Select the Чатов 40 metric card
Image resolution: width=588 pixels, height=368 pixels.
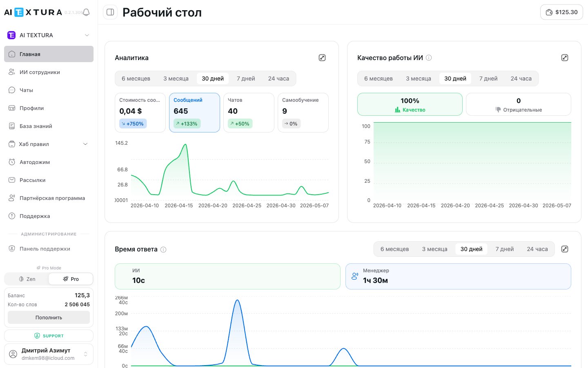tap(249, 112)
